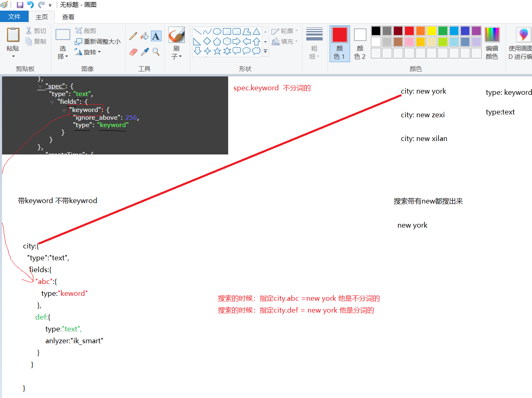Pick the purple color swatch
532x398 pixels.
[x=476, y=31]
